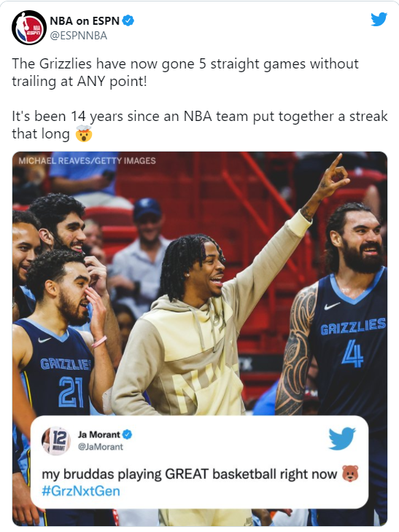
Task: Click the exploding head emoji in tweet
Action: (x=84, y=133)
